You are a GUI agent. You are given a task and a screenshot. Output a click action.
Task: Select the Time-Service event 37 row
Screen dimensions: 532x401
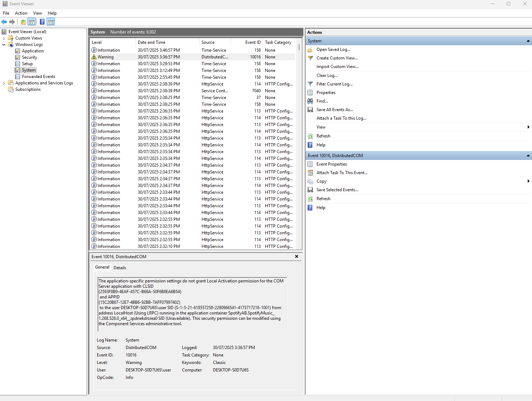click(192, 98)
